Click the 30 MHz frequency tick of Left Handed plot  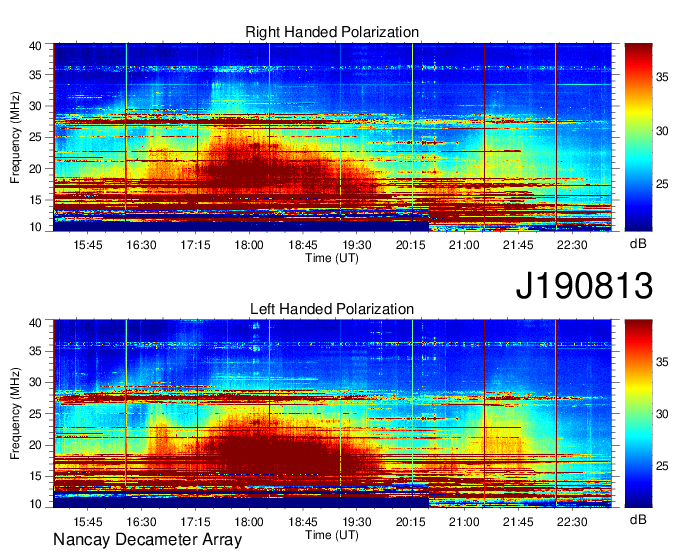[x=35, y=382]
